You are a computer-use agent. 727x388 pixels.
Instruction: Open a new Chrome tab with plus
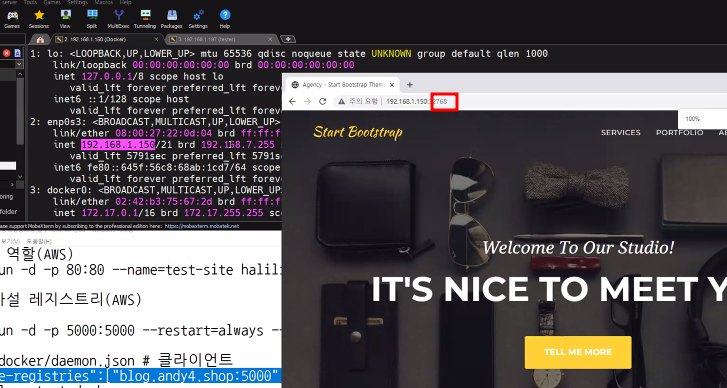pos(409,85)
